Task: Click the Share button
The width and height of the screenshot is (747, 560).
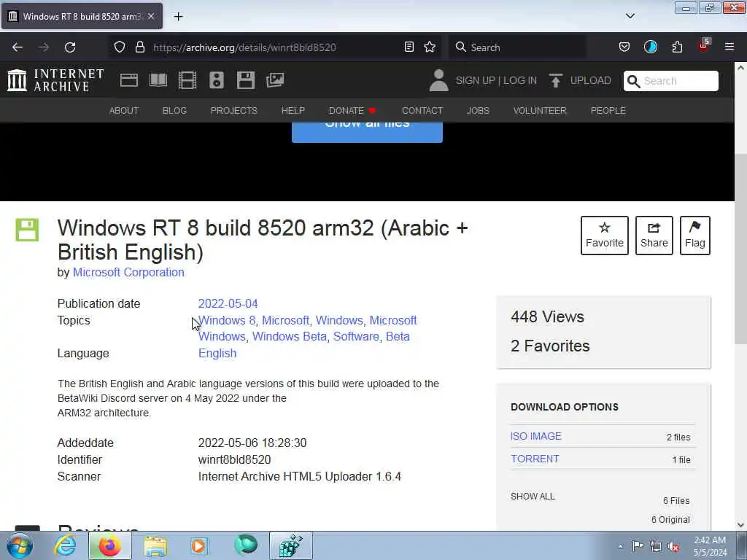Action: tap(654, 236)
